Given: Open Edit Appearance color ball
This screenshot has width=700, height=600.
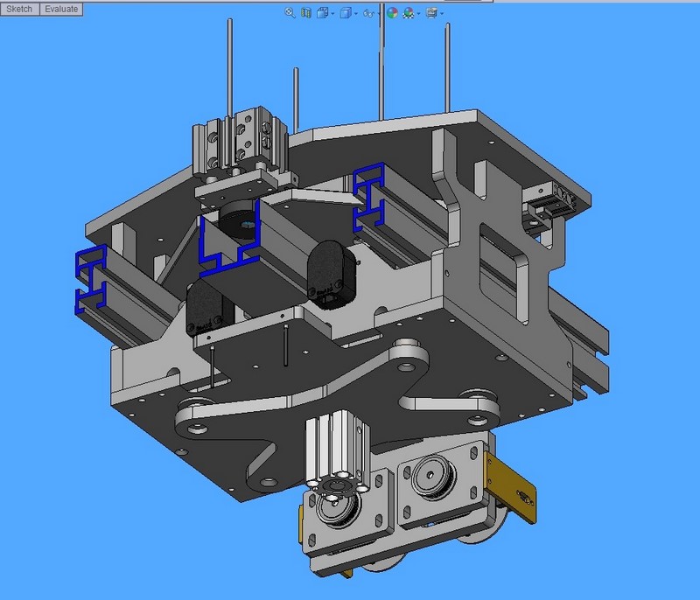Looking at the screenshot, I should pos(392,13).
